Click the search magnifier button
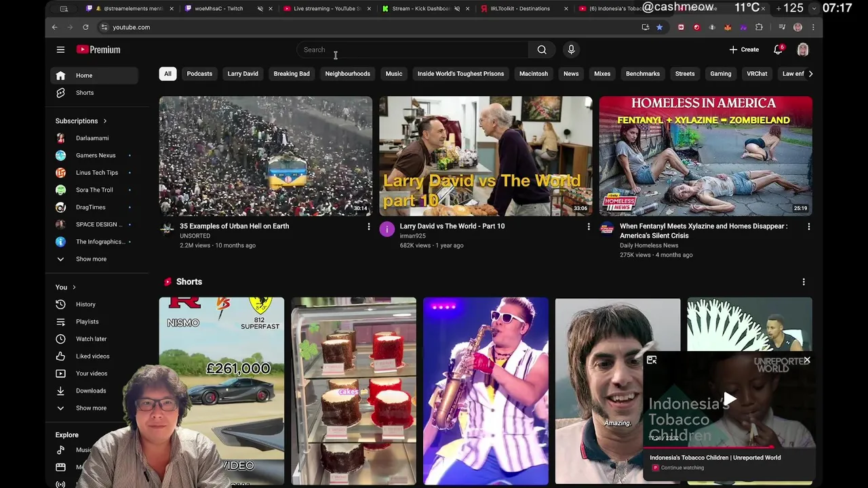The height and width of the screenshot is (488, 868). coord(542,49)
